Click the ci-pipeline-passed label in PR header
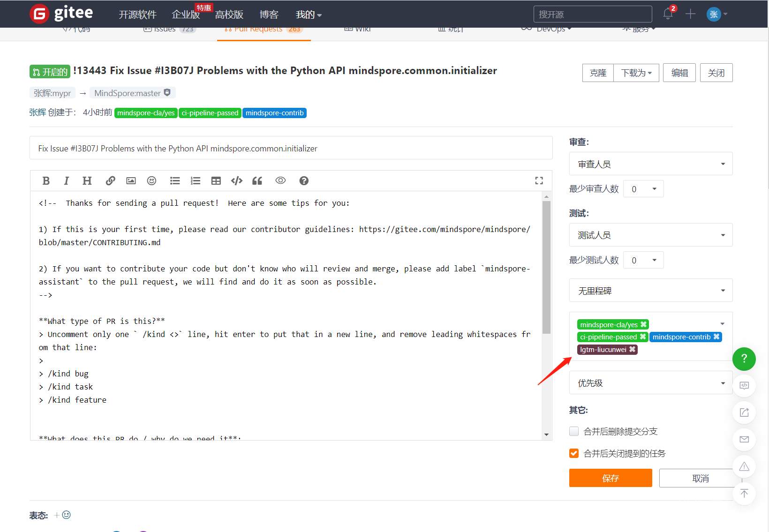The width and height of the screenshot is (769, 532). 210,113
